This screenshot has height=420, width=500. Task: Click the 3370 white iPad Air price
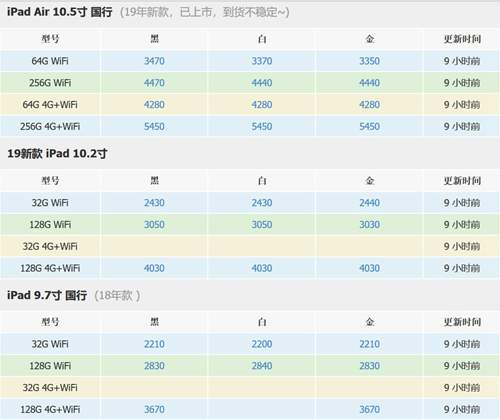coord(262,61)
